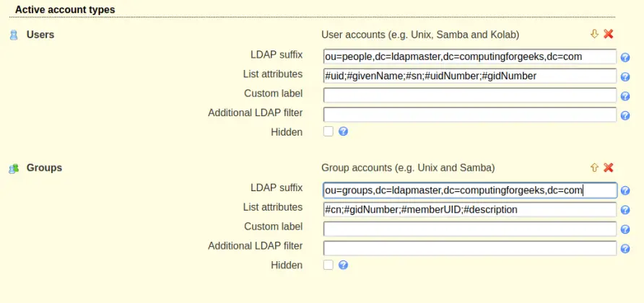This screenshot has width=644, height=303.
Task: Toggle Hidden checkbox for Groups
Action: 328,265
